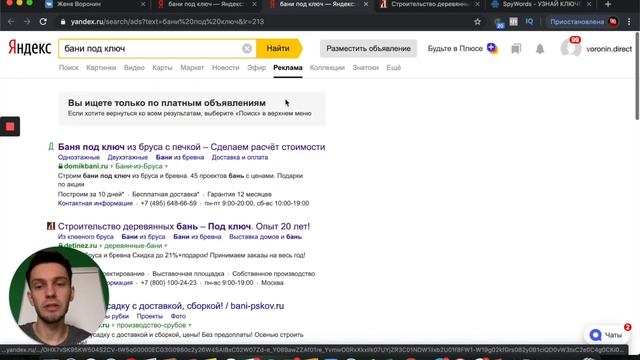Open Строительство деревянных бань ad title
The height and width of the screenshot is (360, 640).
point(184,226)
